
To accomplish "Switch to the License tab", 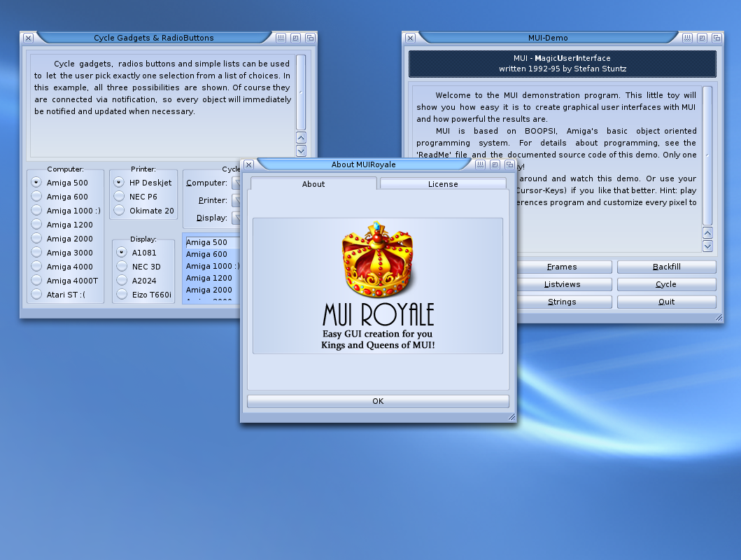I will [x=443, y=184].
